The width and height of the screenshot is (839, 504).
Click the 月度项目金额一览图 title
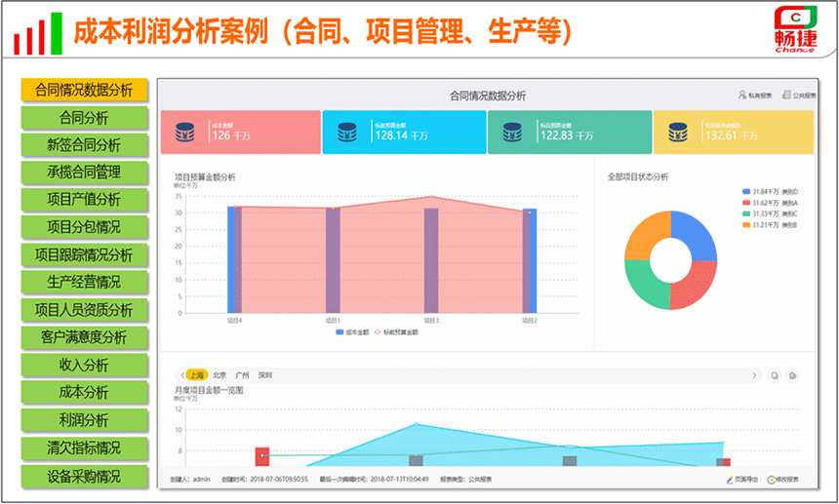209,391
